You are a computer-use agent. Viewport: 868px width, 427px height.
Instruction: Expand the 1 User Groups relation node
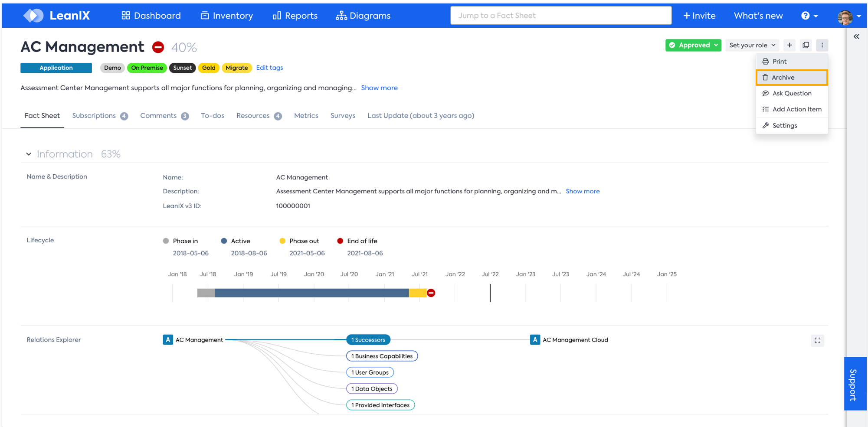[x=370, y=372]
